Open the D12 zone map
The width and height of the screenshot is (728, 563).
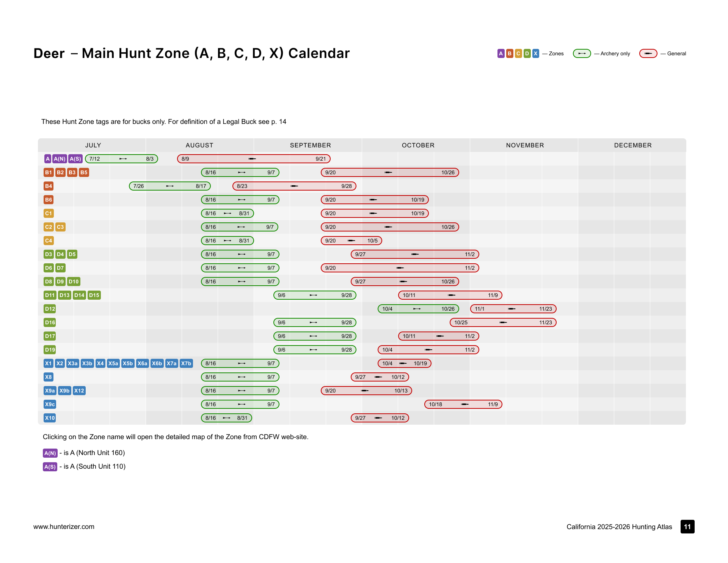(x=50, y=309)
